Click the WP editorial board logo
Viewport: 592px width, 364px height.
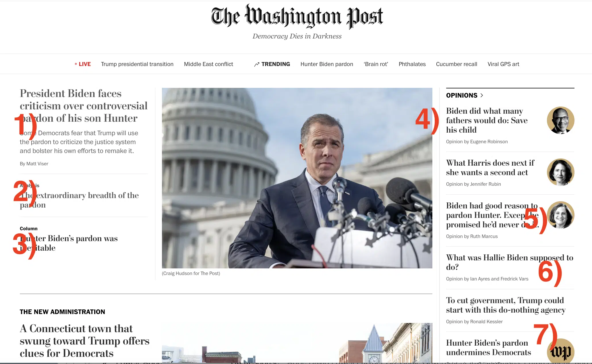coord(560,351)
